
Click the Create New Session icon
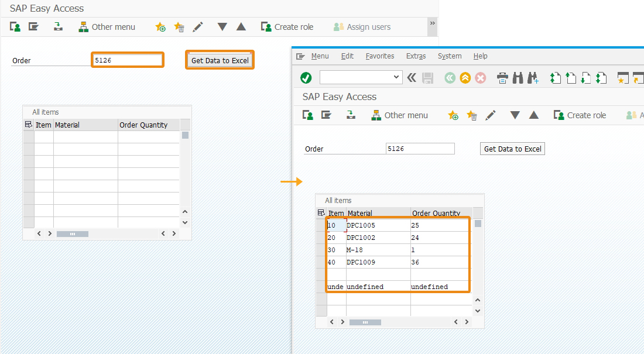(x=623, y=78)
